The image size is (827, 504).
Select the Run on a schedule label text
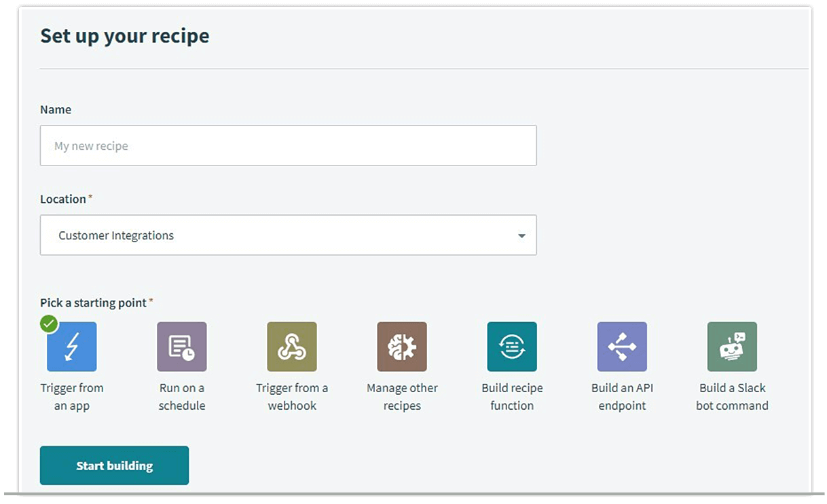[x=181, y=396]
